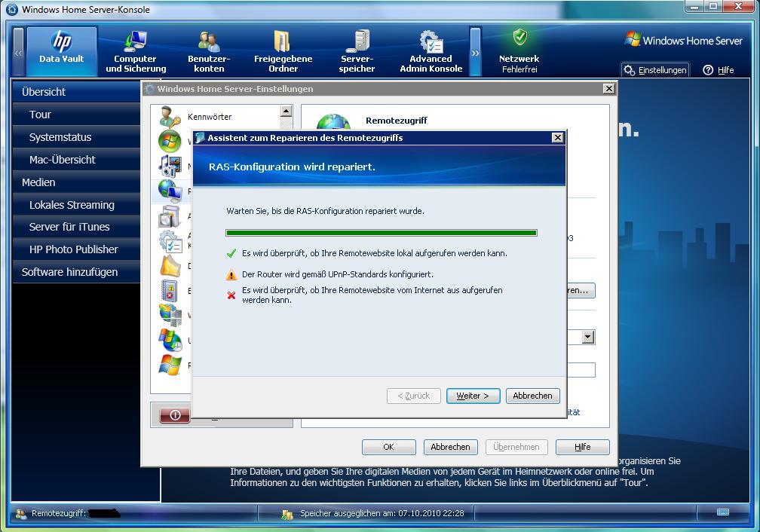Select the Windows orb settings icon

(170, 141)
